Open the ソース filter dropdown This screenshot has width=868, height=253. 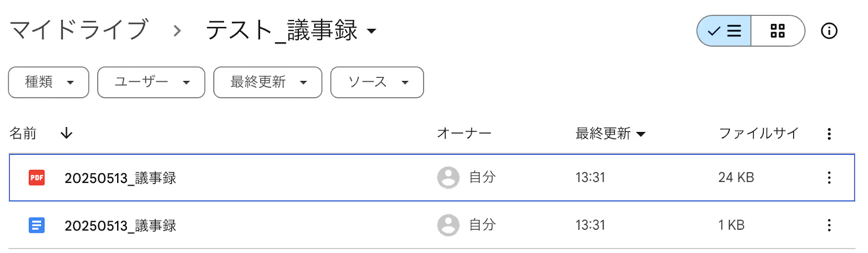pyautogui.click(x=377, y=83)
